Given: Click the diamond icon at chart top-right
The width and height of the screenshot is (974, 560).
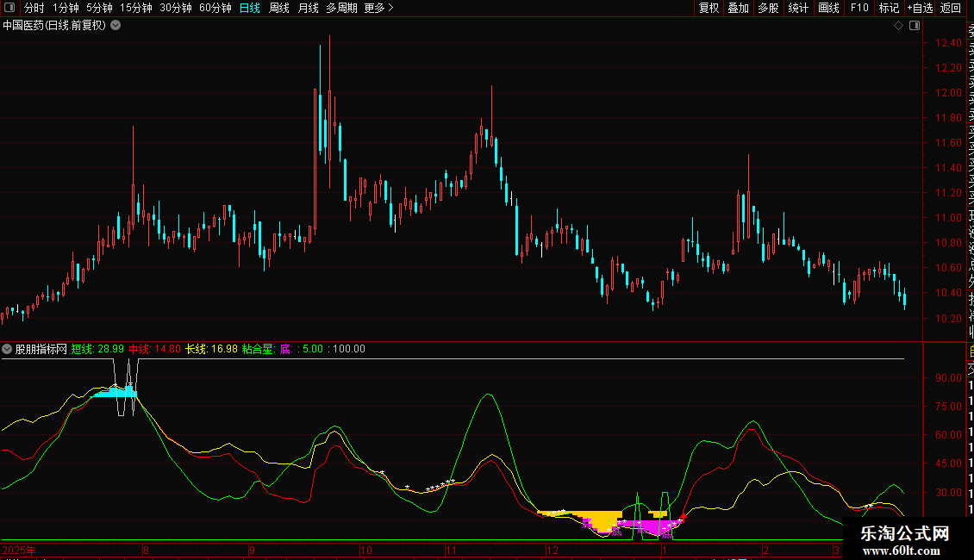Looking at the screenshot, I should pos(898,25).
